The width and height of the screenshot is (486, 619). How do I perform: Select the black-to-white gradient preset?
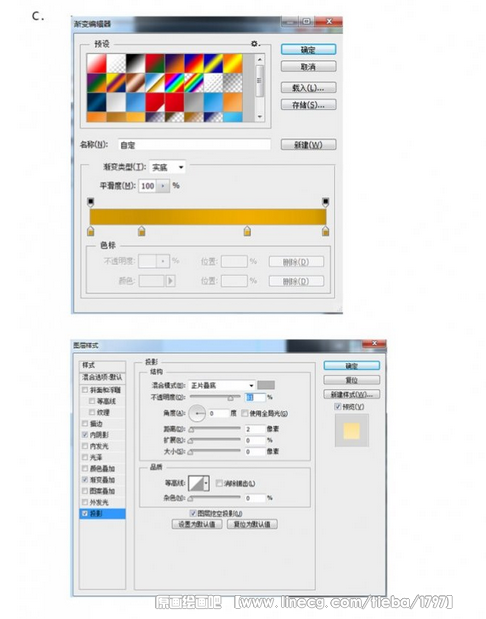[x=135, y=63]
